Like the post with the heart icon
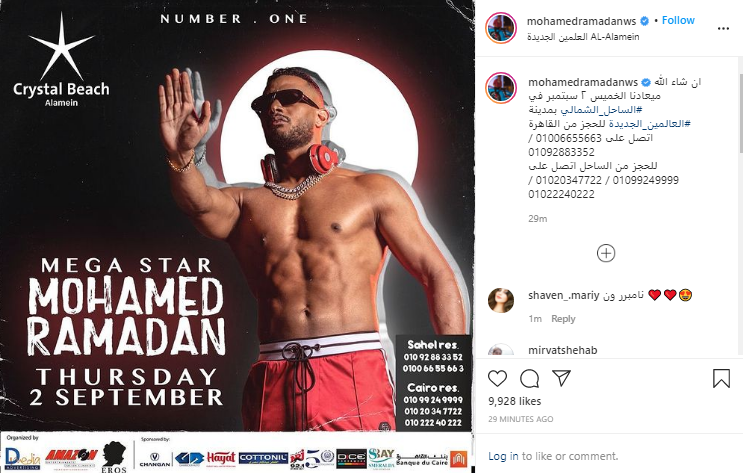Screen dimensions: 743x473 click(498, 378)
